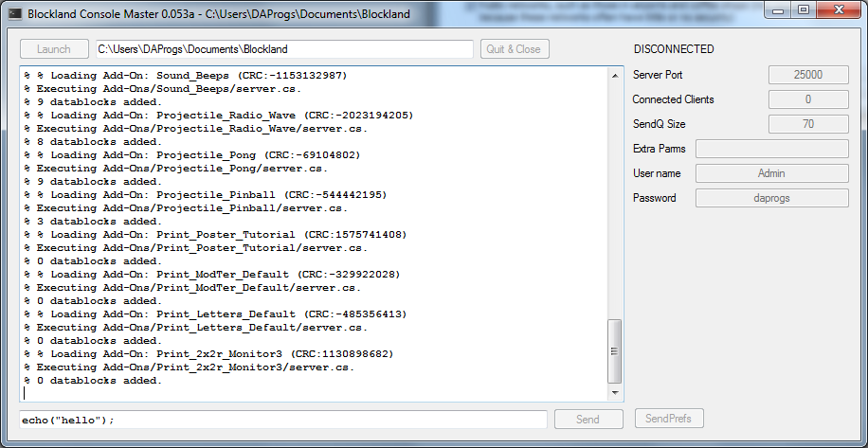Click the Password field showing daprogs
The width and height of the screenshot is (868, 448).
pyautogui.click(x=771, y=198)
